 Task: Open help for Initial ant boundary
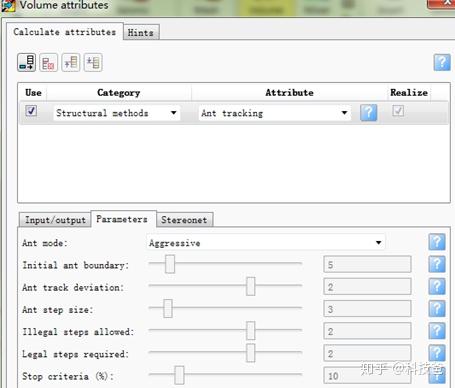pos(437,264)
